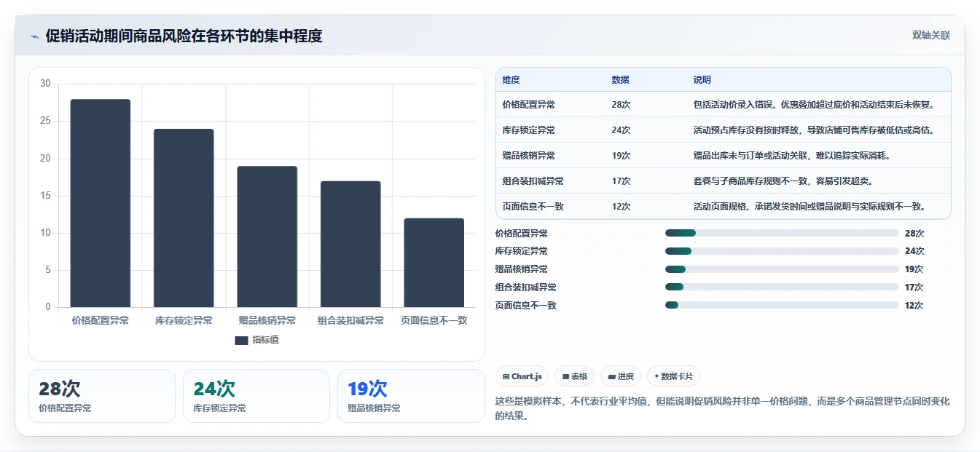This screenshot has width=980, height=452.
Task: Click the description starting 包括活动价录入错误
Action: tap(813, 105)
